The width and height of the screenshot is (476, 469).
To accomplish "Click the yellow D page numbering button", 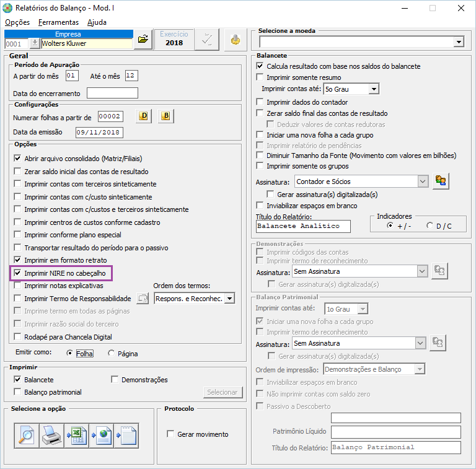I will (x=144, y=116).
